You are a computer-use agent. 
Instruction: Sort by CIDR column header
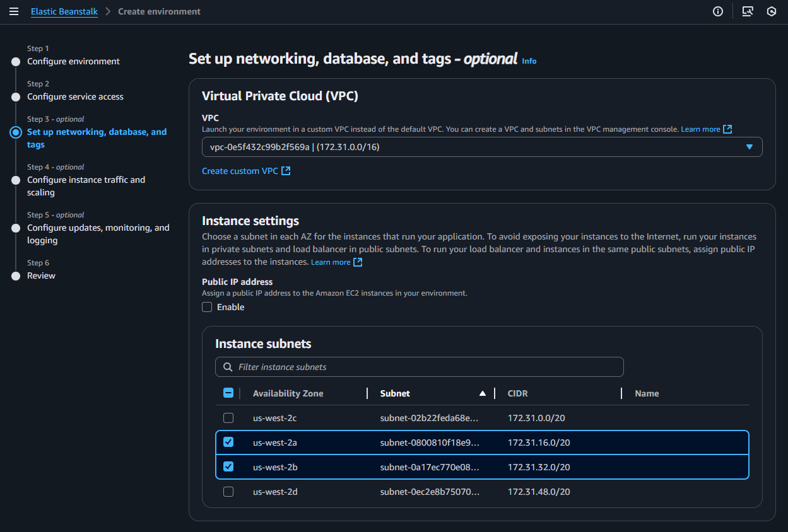(x=517, y=393)
